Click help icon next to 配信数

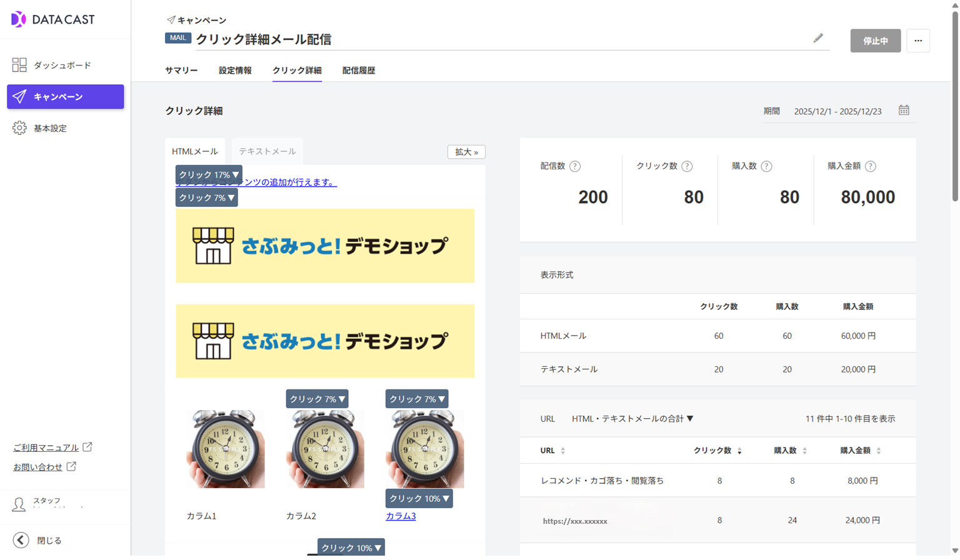575,166
